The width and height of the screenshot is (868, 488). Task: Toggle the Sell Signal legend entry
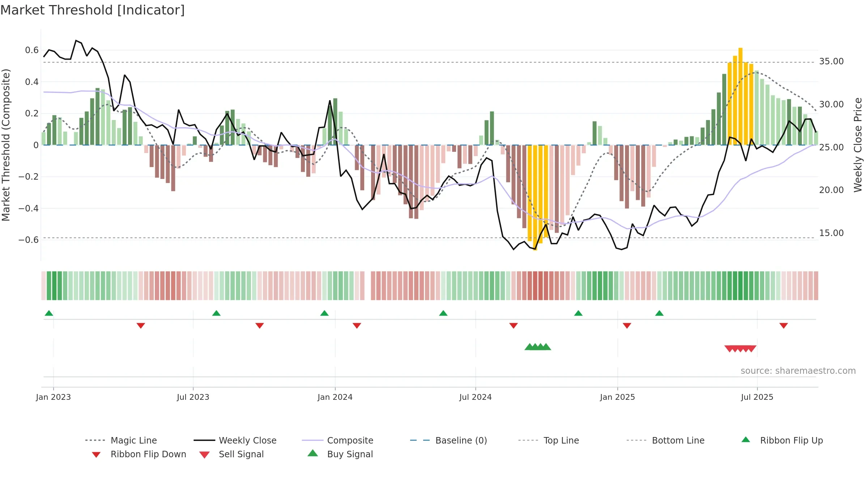click(x=231, y=454)
